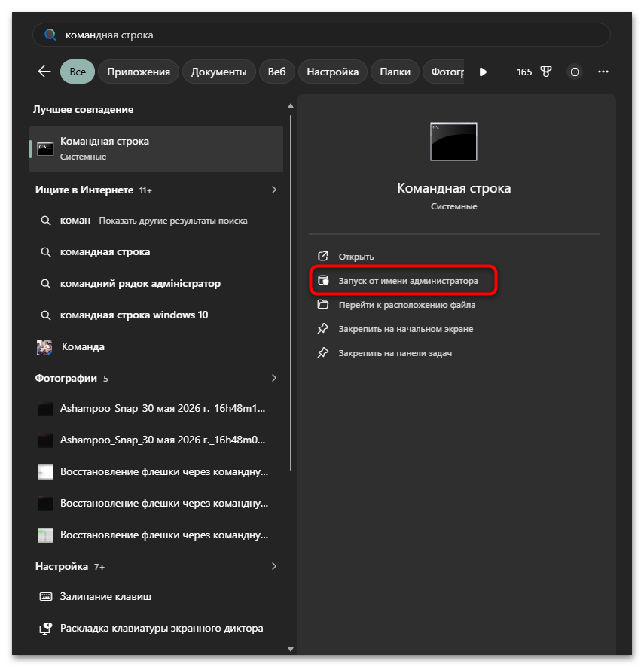Open the rewards trophy icon next to 165
The image size is (644, 667).
tap(545, 72)
